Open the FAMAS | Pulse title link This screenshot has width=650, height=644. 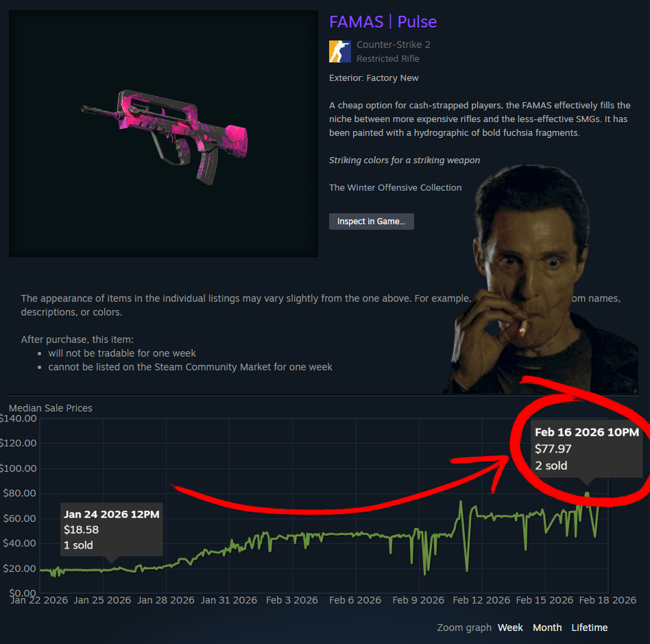383,21
